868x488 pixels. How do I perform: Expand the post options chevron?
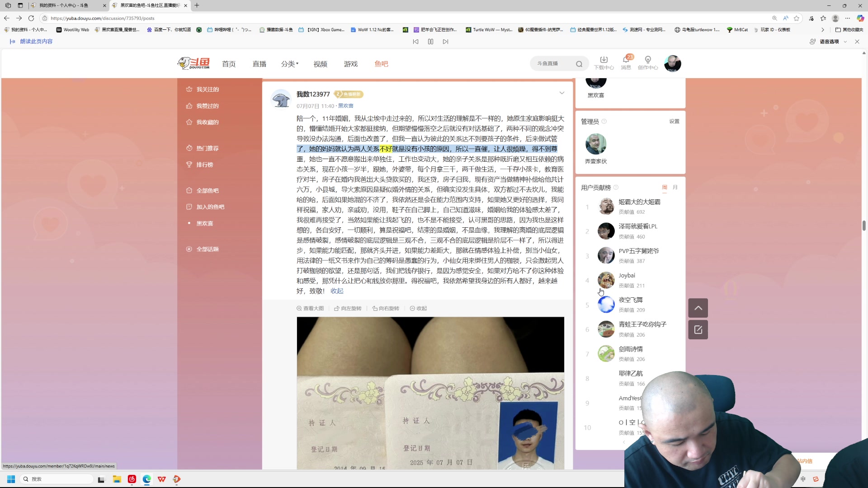(561, 93)
